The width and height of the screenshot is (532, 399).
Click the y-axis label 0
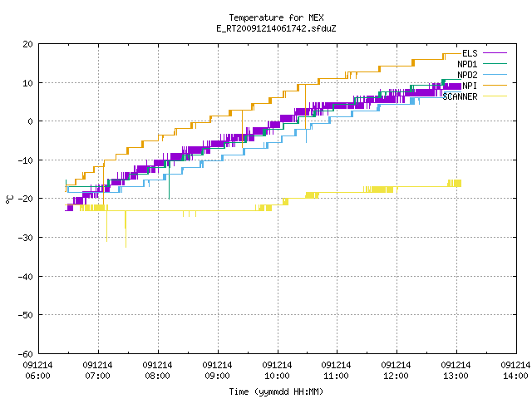pyautogui.click(x=30, y=121)
